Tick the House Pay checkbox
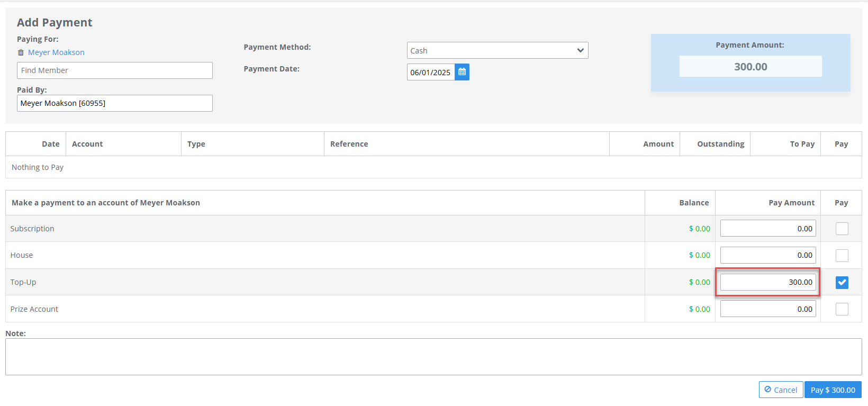The width and height of the screenshot is (868, 406). (x=842, y=256)
